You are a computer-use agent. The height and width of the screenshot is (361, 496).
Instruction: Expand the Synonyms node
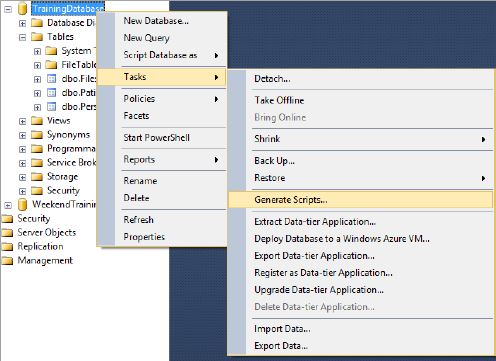pos(22,135)
